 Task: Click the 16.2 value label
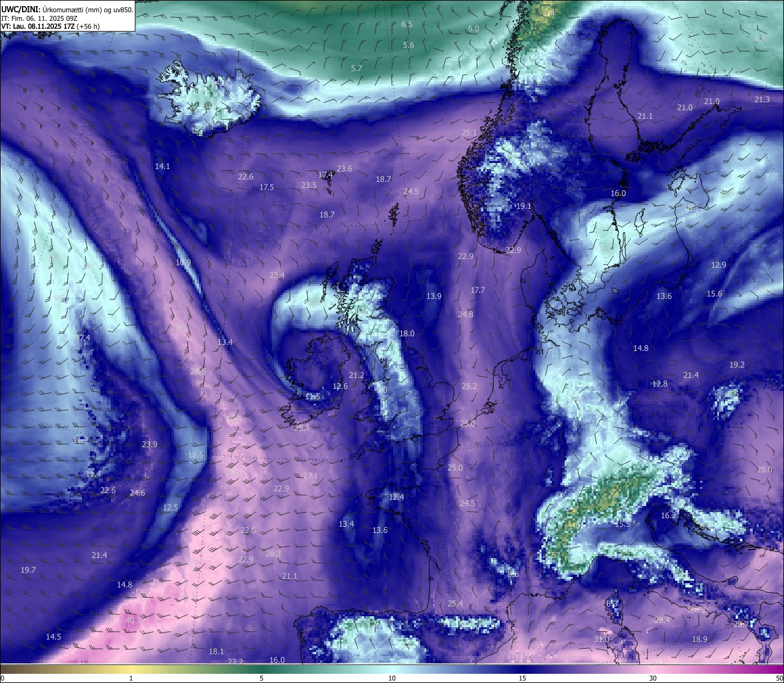pyautogui.click(x=668, y=516)
